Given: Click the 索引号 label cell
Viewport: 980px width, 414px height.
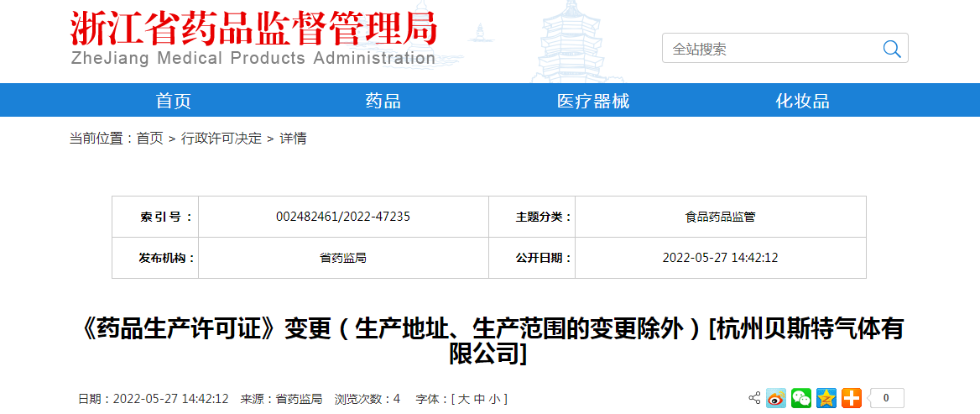Looking at the screenshot, I should click(155, 217).
